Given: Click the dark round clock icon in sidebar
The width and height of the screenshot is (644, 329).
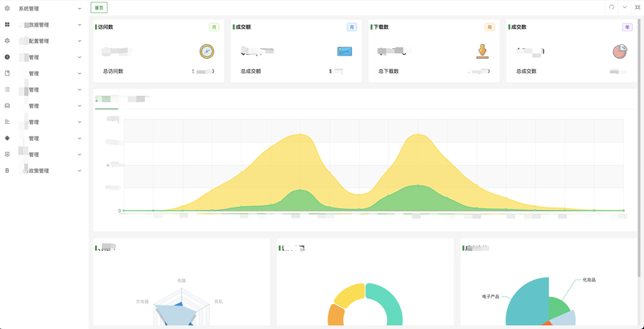Looking at the screenshot, I should pyautogui.click(x=7, y=57).
